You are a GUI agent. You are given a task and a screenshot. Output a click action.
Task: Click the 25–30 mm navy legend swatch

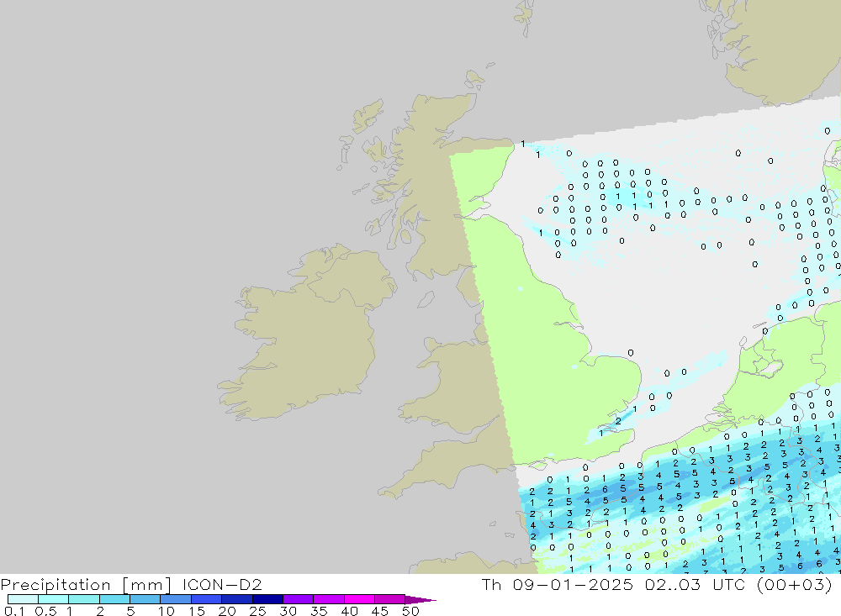(267, 599)
